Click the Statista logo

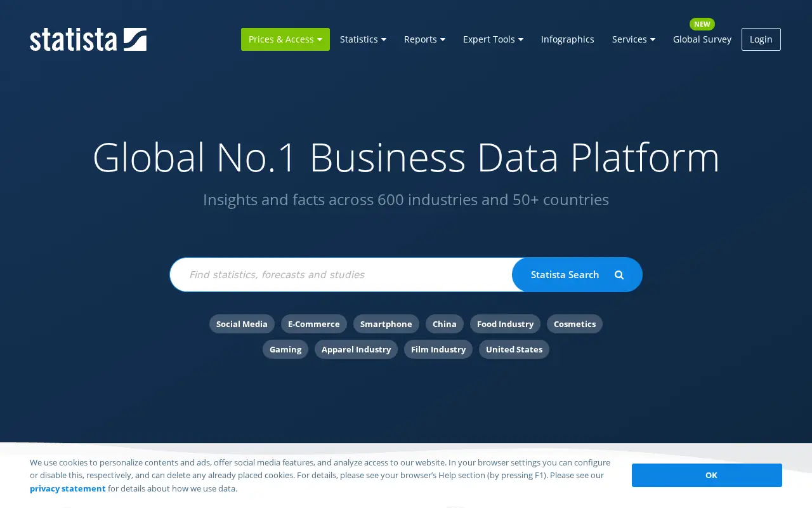(88, 39)
